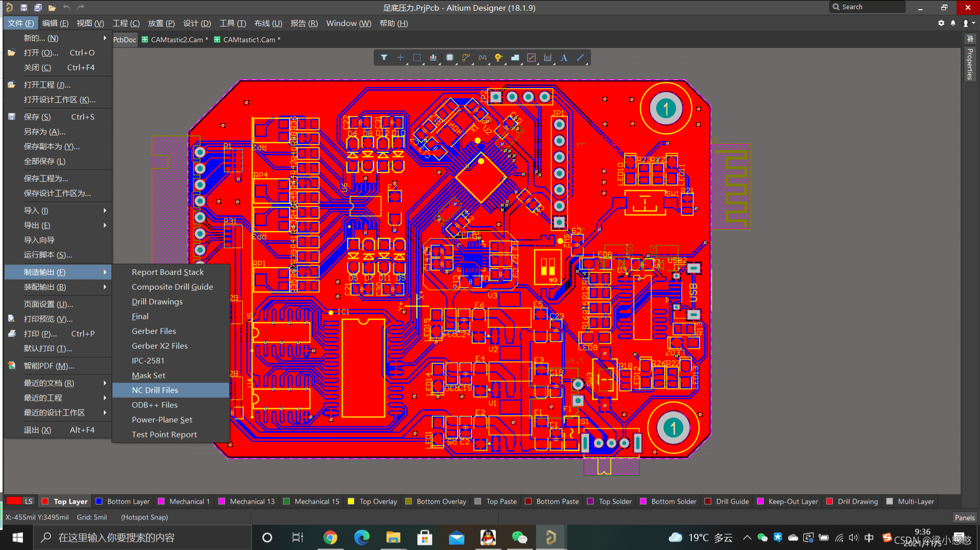The width and height of the screenshot is (980, 550).
Task: Select the place polygon pour tool
Action: pyautogui.click(x=515, y=58)
